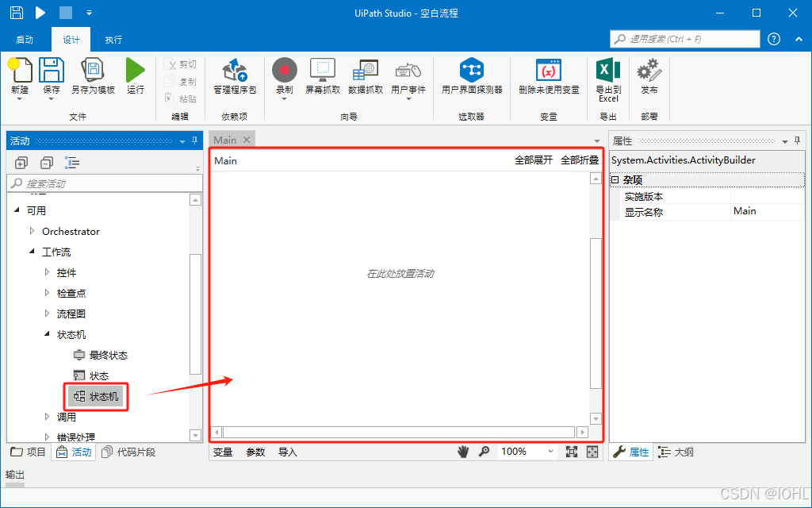Screen dimensions: 812x508
Task: Open the help question mark icon
Action: (774, 39)
